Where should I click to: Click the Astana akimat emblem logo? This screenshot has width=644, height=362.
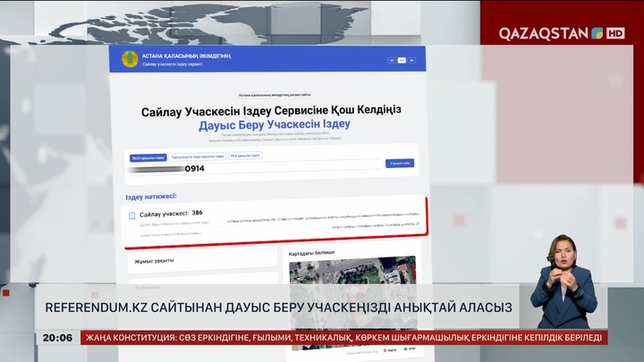130,59
